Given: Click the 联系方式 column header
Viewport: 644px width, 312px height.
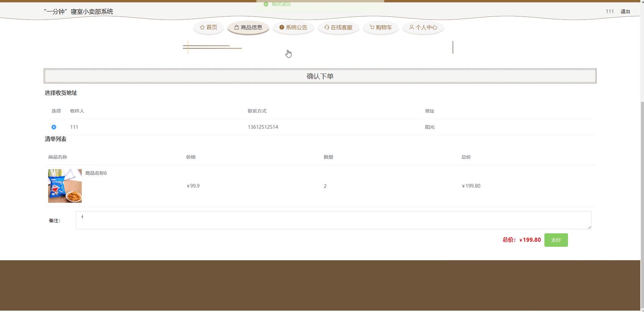Looking at the screenshot, I should tap(257, 111).
